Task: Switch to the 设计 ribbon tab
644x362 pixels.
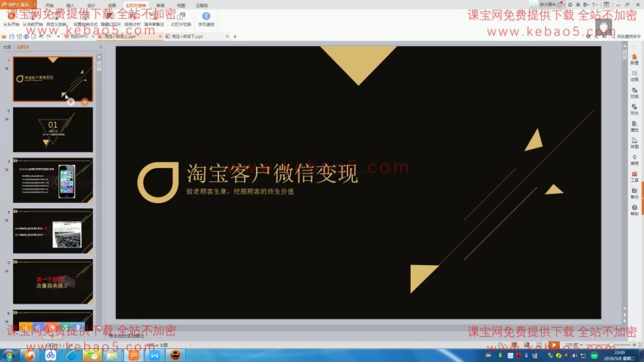Action: pos(91,5)
